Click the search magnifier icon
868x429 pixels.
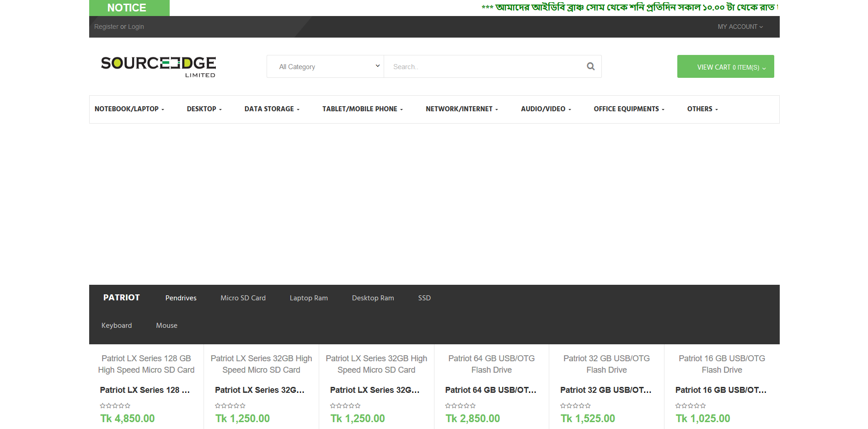coord(590,66)
